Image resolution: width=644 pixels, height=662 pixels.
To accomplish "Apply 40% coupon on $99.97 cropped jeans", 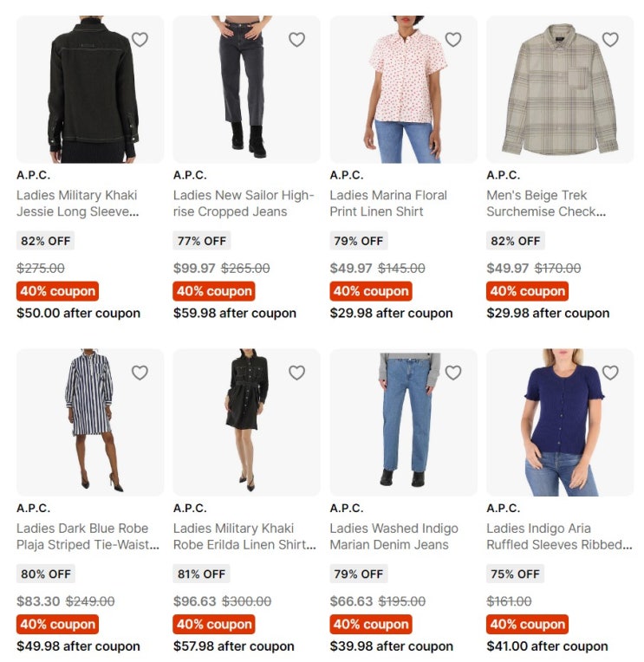I will (214, 291).
